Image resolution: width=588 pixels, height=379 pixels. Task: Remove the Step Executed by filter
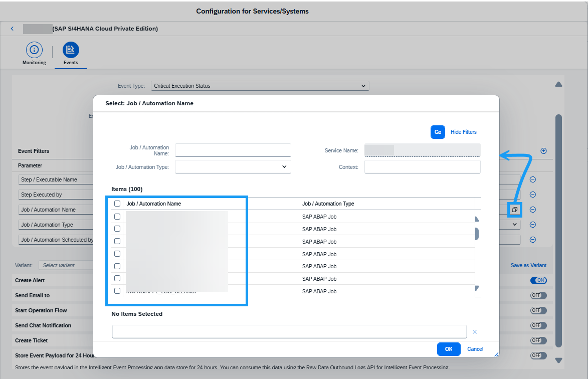click(x=533, y=195)
